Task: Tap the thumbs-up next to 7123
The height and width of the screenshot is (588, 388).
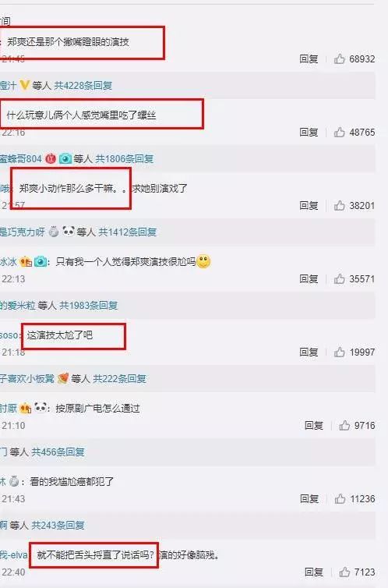Action: tap(344, 572)
